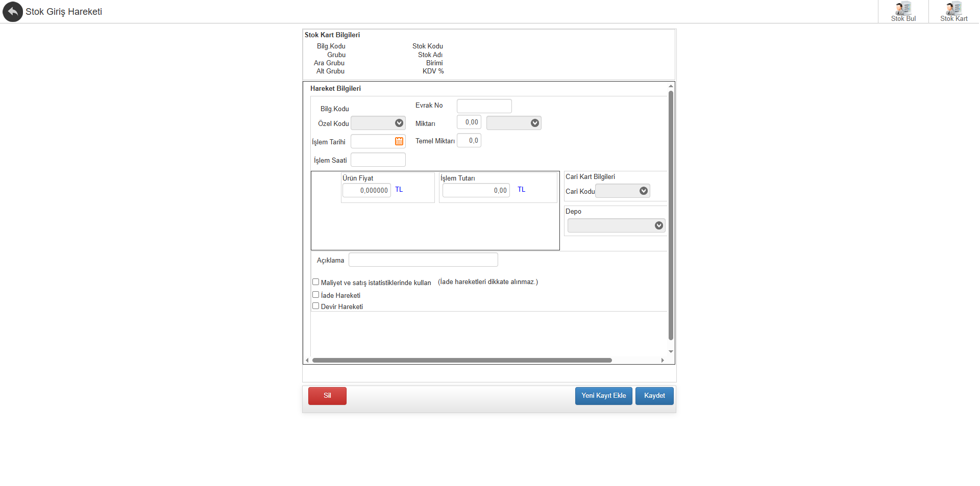Image resolution: width=980 pixels, height=486 pixels.
Task: Click the scroll left arrow
Action: click(307, 360)
